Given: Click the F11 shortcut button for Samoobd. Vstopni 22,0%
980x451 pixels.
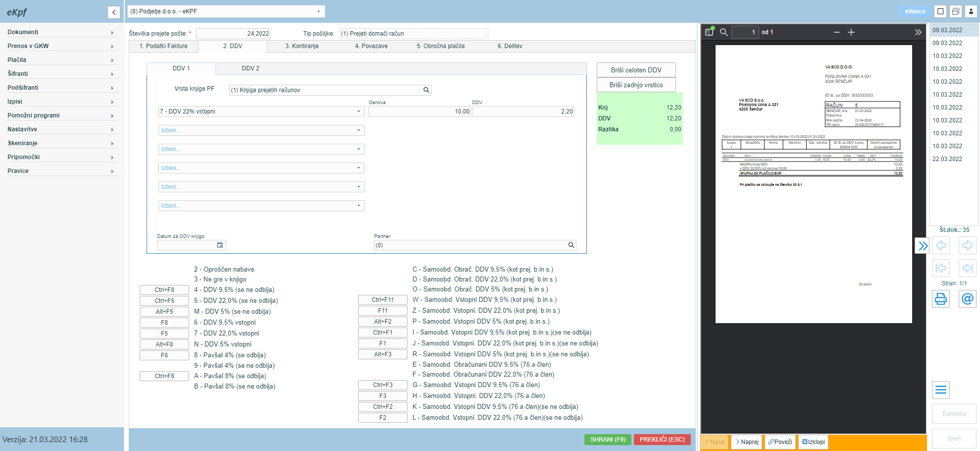Looking at the screenshot, I should [x=383, y=311].
